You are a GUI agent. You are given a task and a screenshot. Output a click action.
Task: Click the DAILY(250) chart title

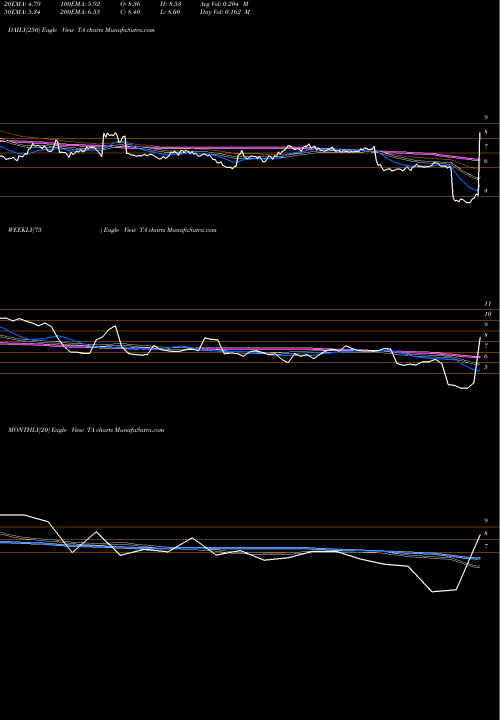coord(81,30)
